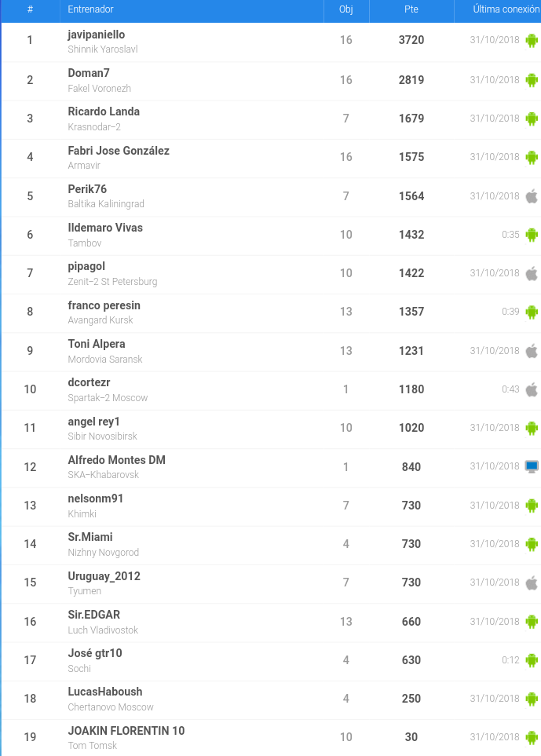Select the Fabri Jose González trainer name

119,151
